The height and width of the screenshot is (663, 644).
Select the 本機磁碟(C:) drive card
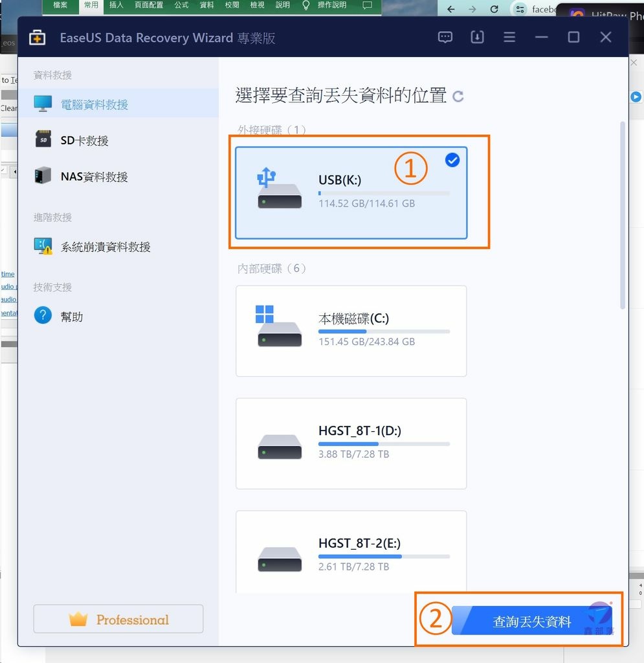tap(351, 331)
